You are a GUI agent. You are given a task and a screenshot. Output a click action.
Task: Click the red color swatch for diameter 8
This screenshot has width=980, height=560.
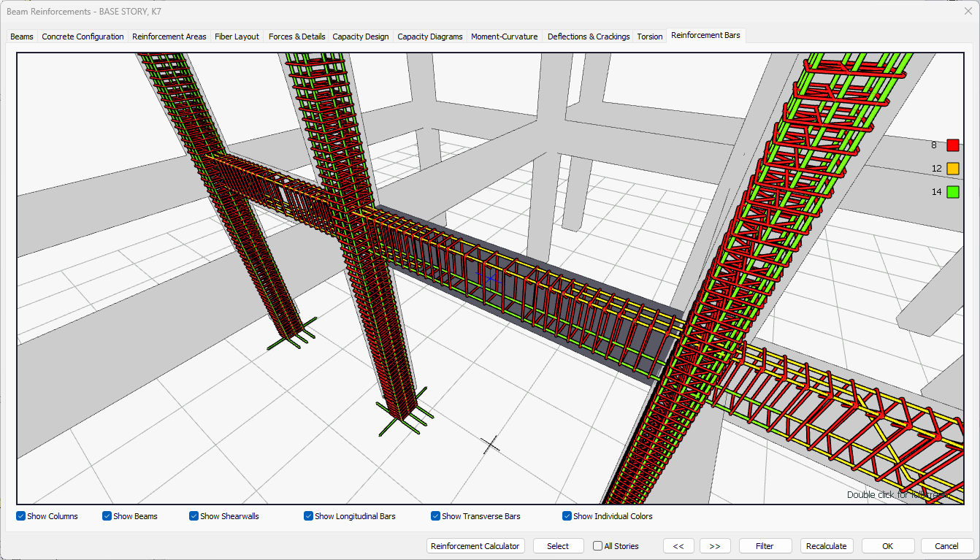[x=952, y=145]
